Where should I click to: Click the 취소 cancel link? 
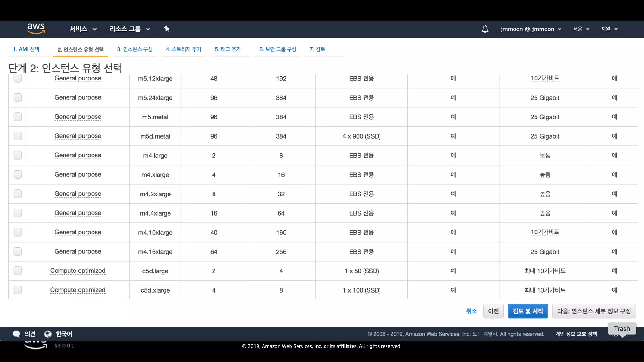click(471, 311)
